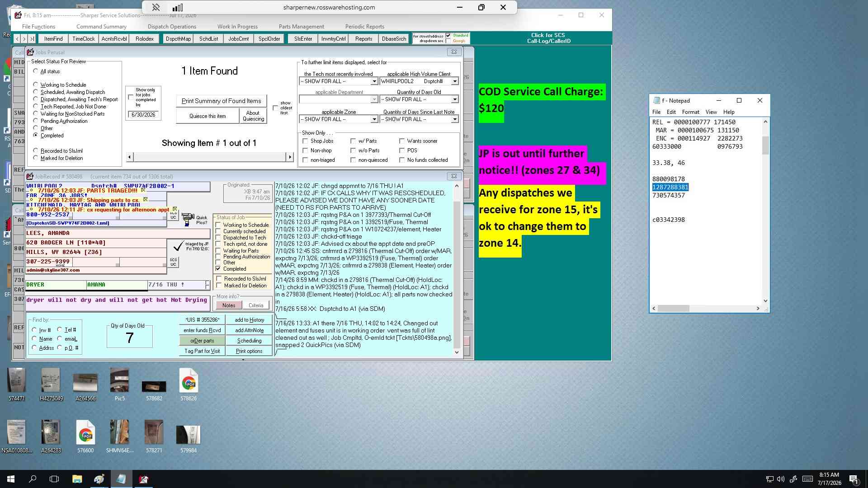Click the orDer parts button
The image size is (868, 488).
click(x=202, y=341)
